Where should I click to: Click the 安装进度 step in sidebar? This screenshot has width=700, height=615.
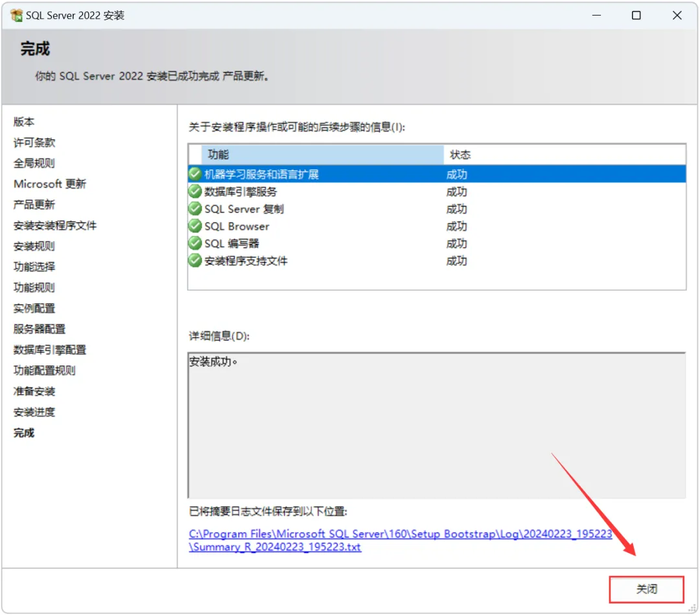34,412
